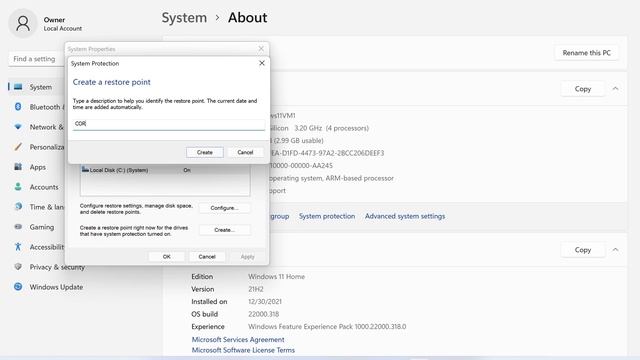This screenshot has width=640, height=360.
Task: Click Cancel in System Properties window
Action: [207, 256]
